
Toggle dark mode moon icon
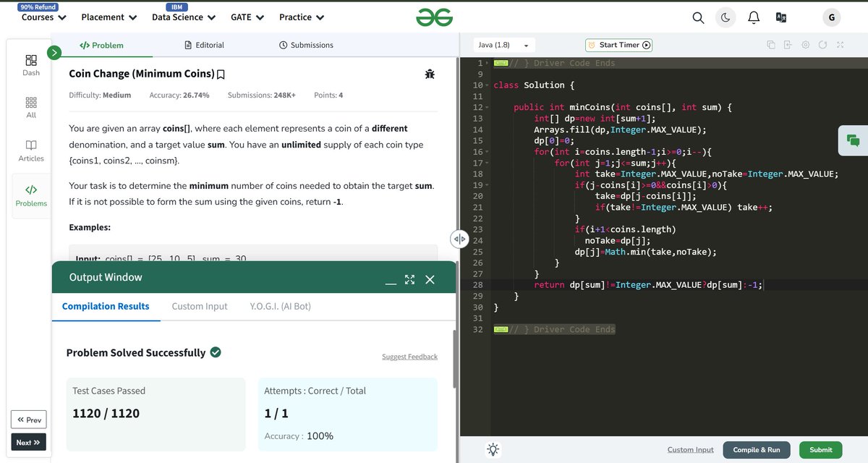[x=726, y=17]
